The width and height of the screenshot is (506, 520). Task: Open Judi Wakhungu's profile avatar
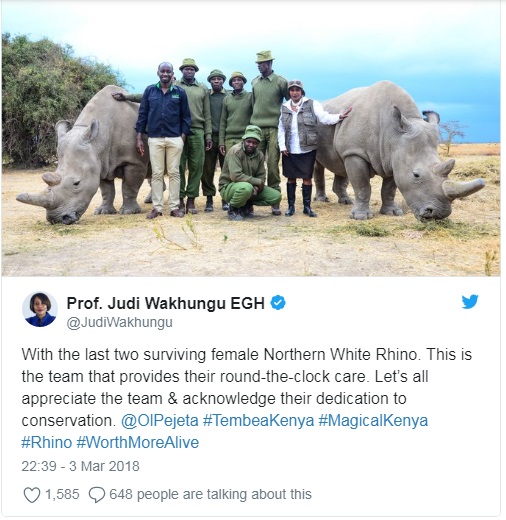click(x=40, y=309)
